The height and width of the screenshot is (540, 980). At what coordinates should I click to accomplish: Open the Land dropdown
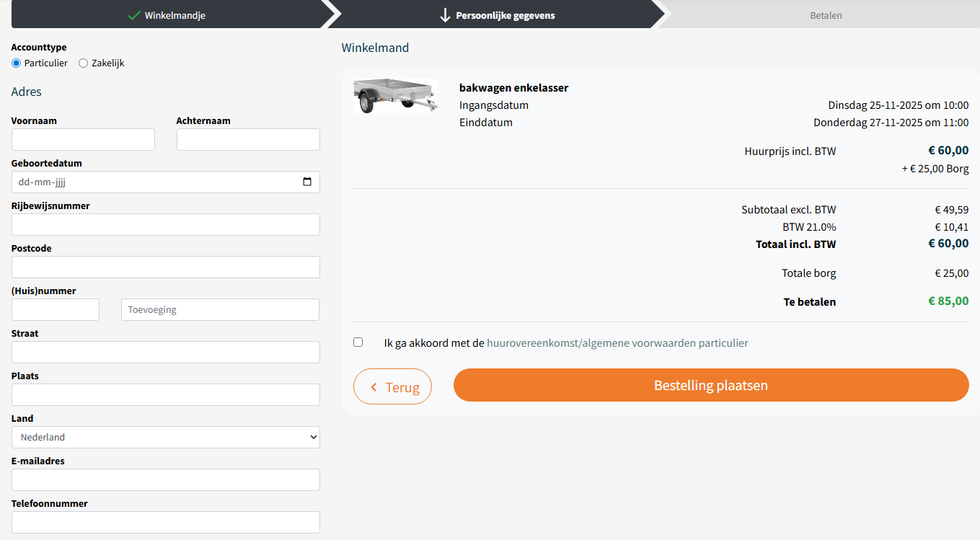point(166,438)
